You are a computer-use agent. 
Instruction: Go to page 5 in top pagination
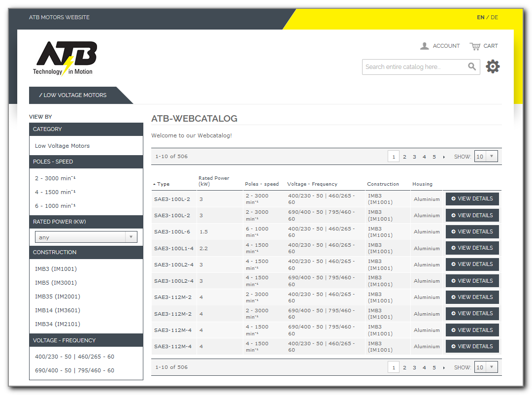click(434, 157)
